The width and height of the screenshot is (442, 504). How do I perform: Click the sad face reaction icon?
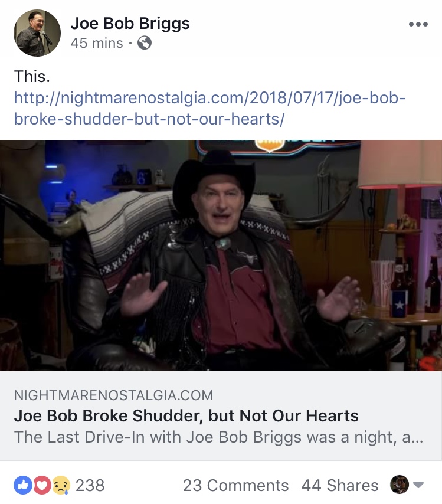click(x=61, y=485)
